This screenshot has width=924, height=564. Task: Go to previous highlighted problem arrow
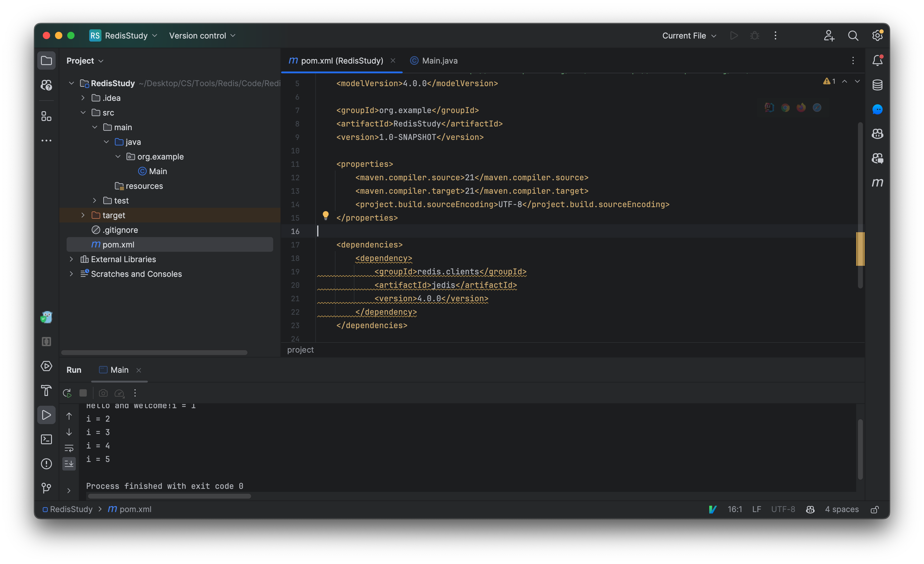click(x=845, y=81)
